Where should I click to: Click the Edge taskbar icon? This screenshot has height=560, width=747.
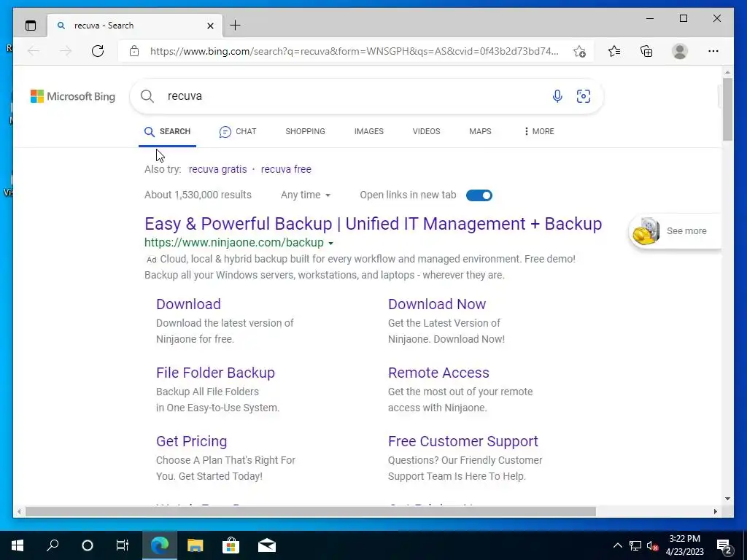point(160,545)
